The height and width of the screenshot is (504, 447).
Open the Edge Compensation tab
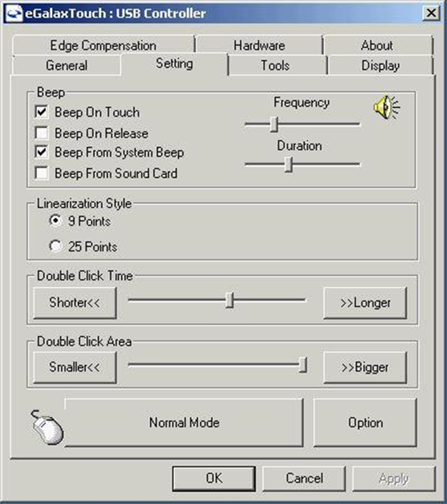pos(103,45)
